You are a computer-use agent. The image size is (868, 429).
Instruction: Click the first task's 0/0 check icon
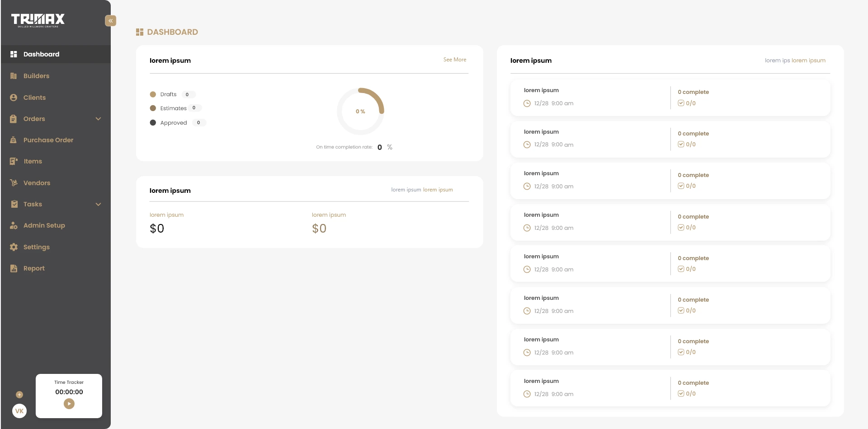(x=681, y=103)
